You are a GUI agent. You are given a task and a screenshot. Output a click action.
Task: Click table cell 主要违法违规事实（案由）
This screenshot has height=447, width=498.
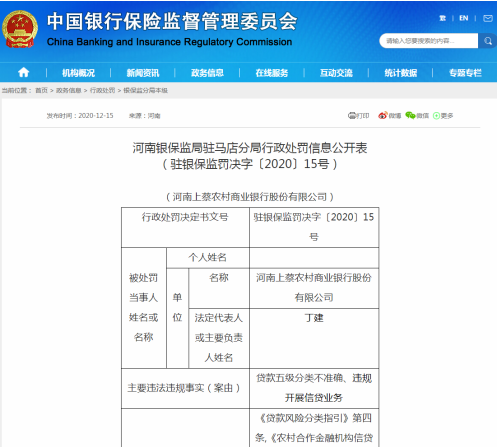coord(185,388)
